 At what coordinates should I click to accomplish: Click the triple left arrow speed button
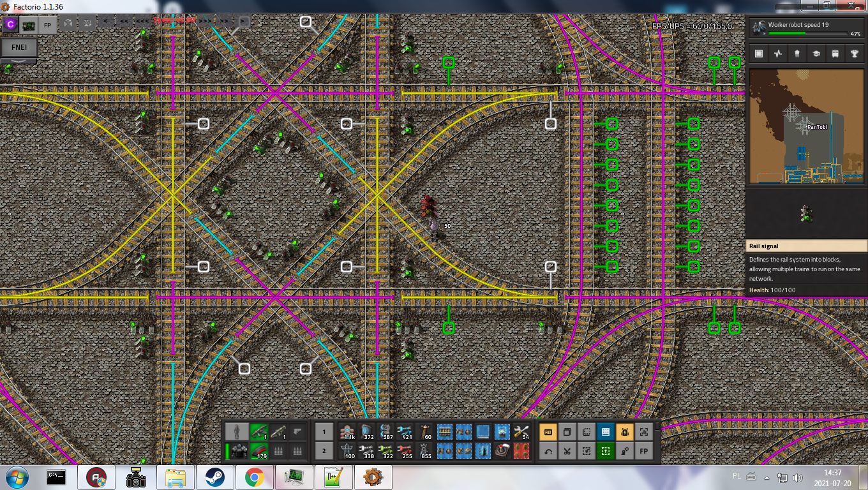(142, 21)
